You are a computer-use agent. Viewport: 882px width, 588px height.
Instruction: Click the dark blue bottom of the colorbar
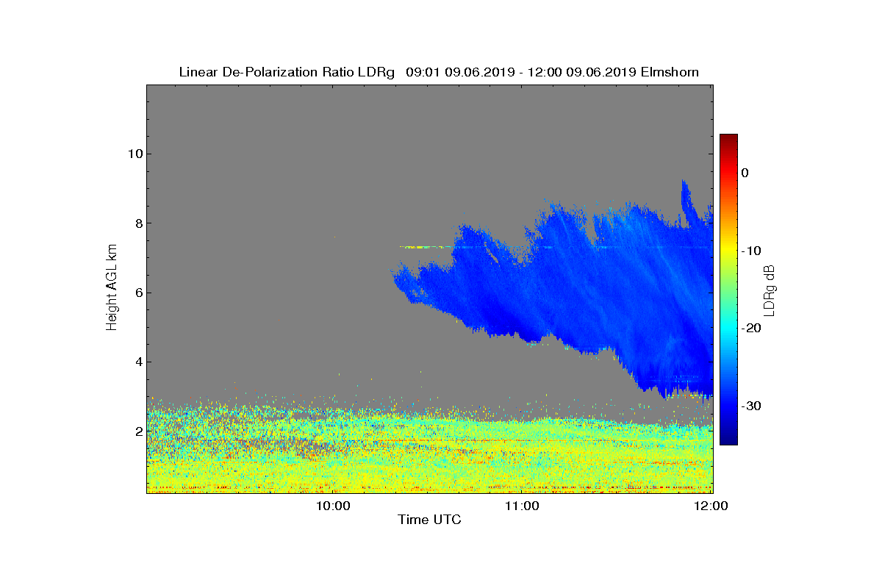tap(728, 439)
